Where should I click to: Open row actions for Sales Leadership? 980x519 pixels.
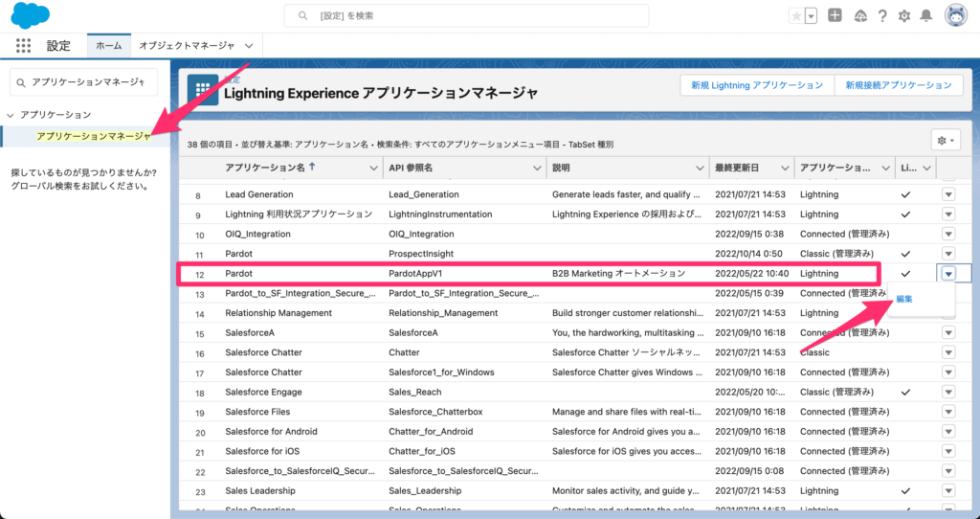tap(948, 491)
